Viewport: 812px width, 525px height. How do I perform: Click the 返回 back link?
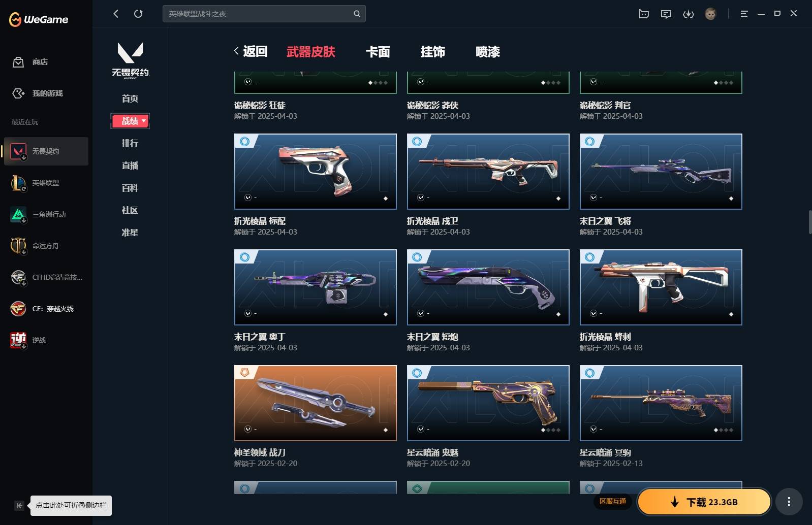point(251,51)
